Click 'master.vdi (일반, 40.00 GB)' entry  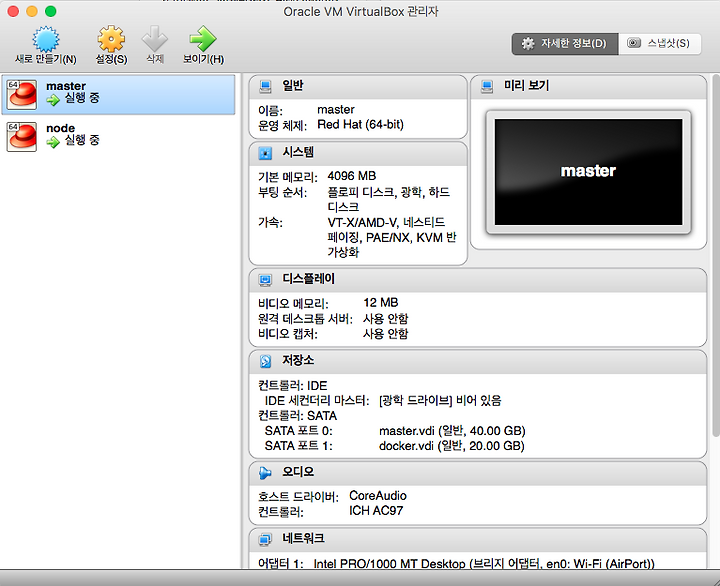[452, 431]
